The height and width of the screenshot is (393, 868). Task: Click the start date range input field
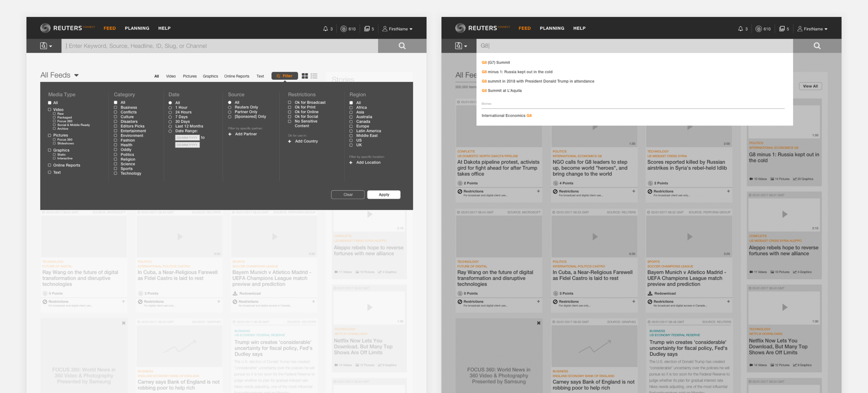pos(187,138)
